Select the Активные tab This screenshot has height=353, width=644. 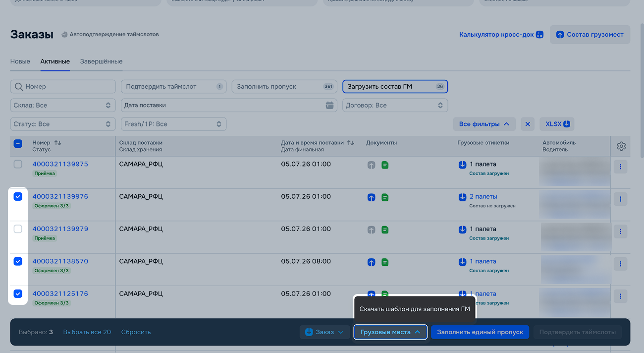(55, 61)
